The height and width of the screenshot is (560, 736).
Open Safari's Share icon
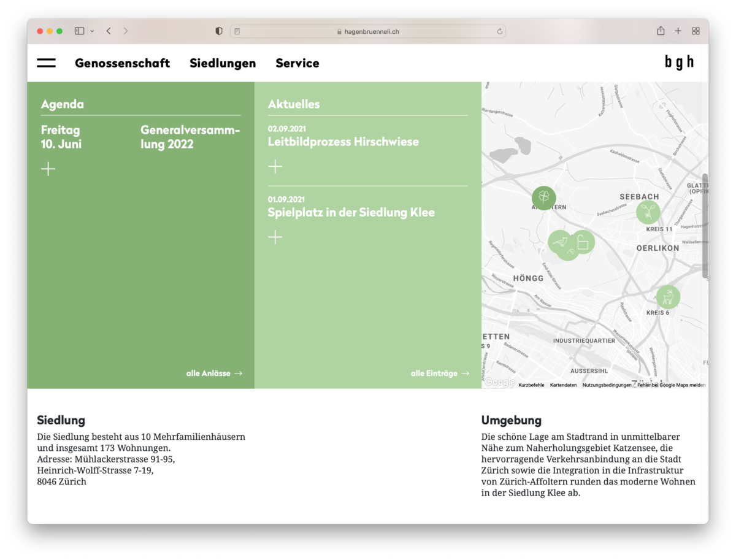(661, 31)
